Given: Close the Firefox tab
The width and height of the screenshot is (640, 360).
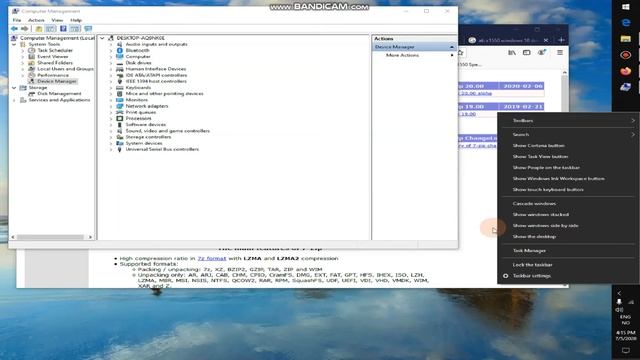Looking at the screenshot, I should coord(546,40).
